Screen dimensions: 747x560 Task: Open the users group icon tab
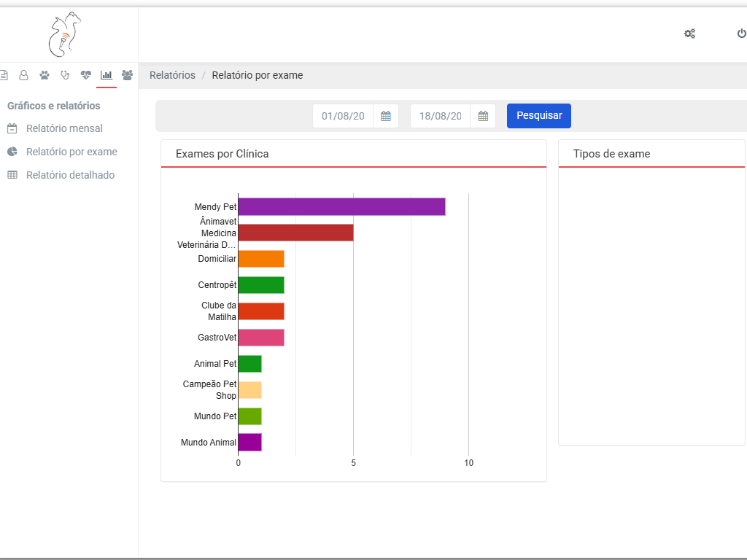(128, 75)
